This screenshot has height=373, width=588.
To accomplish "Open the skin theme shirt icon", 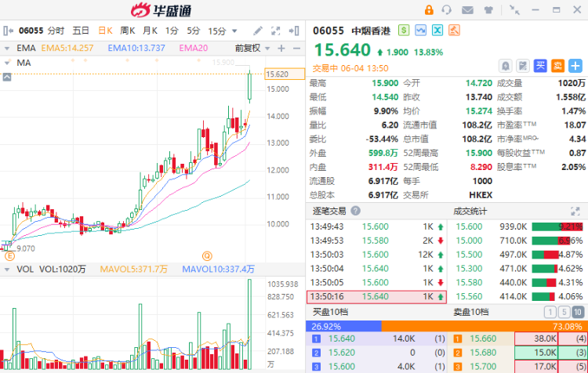I will tap(488, 10).
